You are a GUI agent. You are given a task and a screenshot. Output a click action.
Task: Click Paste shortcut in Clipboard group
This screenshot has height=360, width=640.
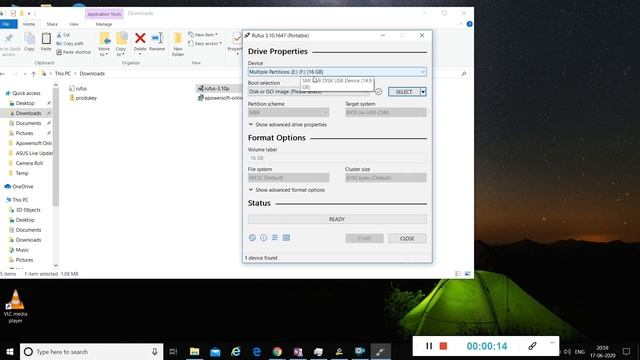[74, 52]
